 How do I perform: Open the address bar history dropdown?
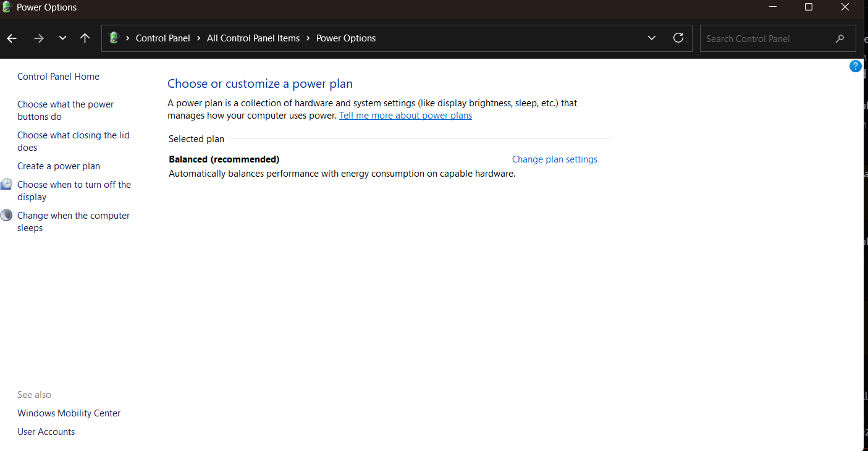652,38
